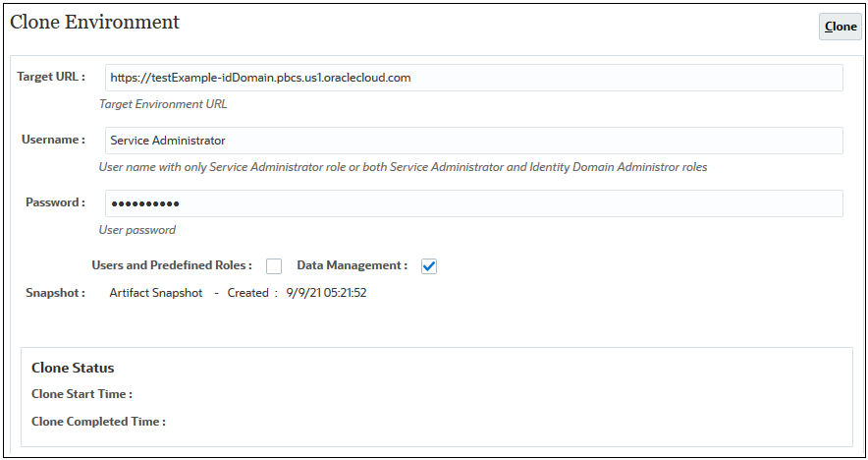Uncheck the Data Management checkbox

click(428, 266)
